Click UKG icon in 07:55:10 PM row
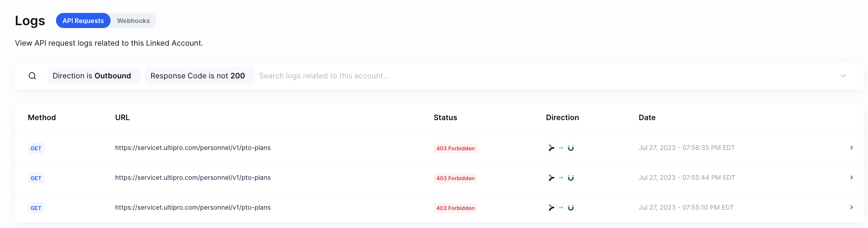 click(x=571, y=208)
